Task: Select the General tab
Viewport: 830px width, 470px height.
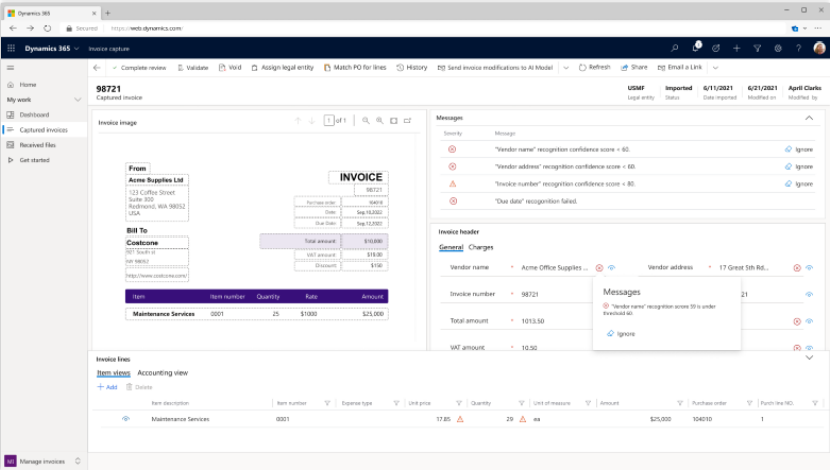Action: click(451, 247)
